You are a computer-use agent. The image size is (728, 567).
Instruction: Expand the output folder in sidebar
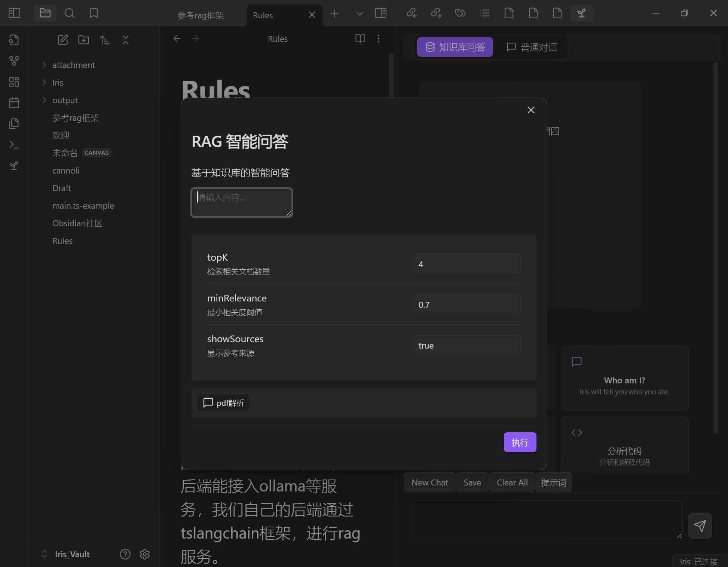pos(44,99)
